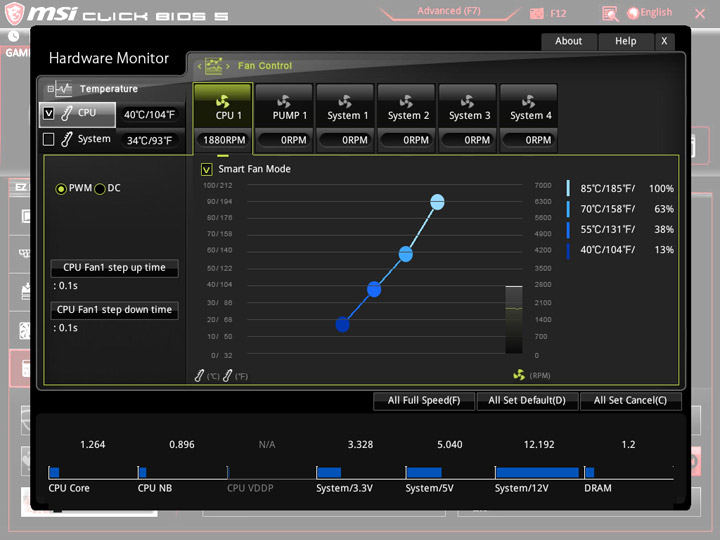This screenshot has width=720, height=540.
Task: Click the 70°C fan curve point
Action: 405,254
